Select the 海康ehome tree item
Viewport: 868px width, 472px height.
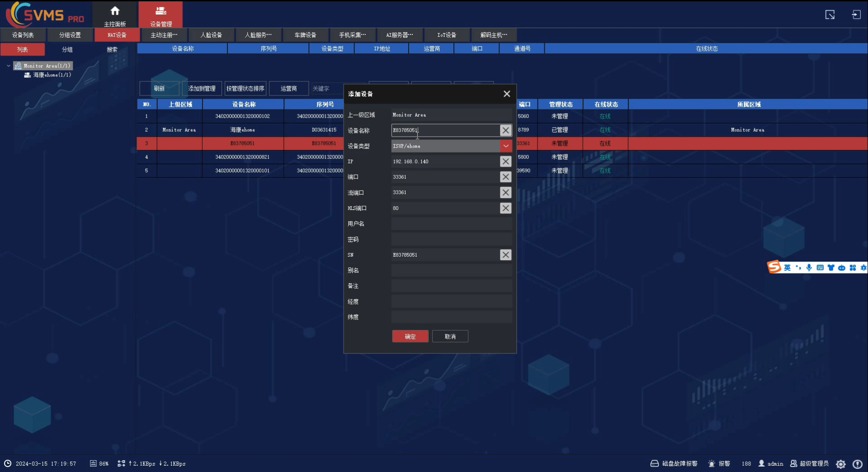[x=52, y=75]
